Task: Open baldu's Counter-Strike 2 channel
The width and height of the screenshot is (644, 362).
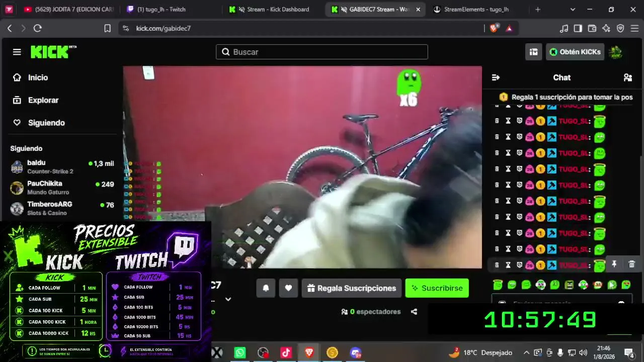Action: point(62,167)
